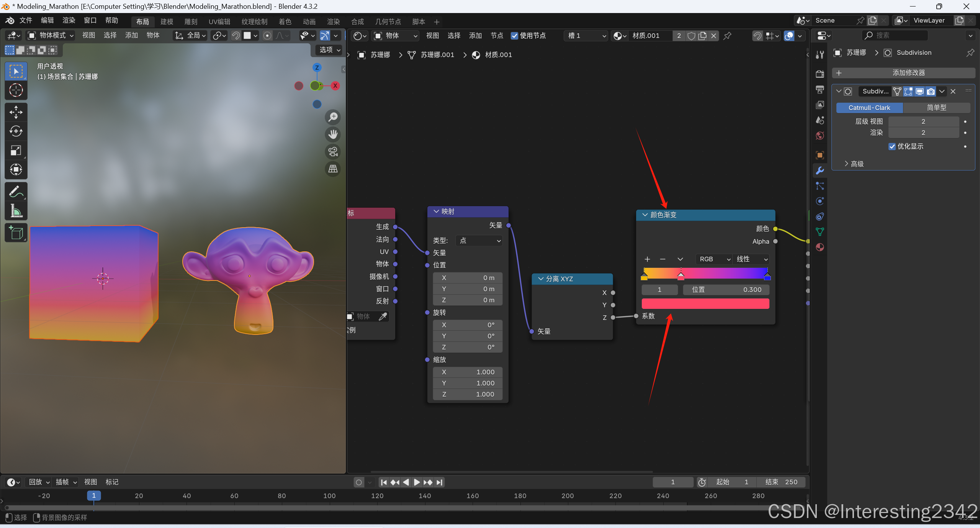
Task: Open the 线性 interpolation dropdown
Action: (x=751, y=259)
